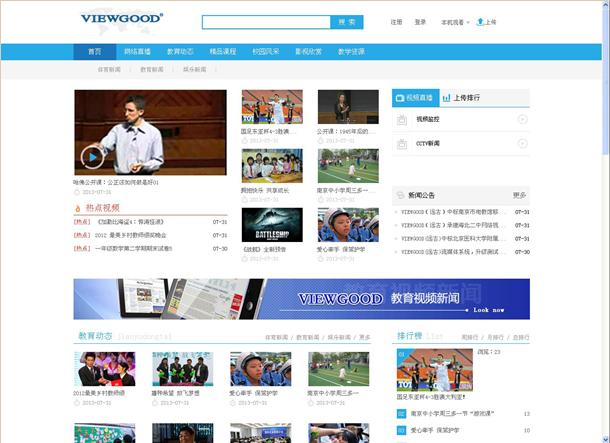610x443 pixels.
Task: Click 娱乐新闻 in 教育动态 section header
Action: (339, 337)
